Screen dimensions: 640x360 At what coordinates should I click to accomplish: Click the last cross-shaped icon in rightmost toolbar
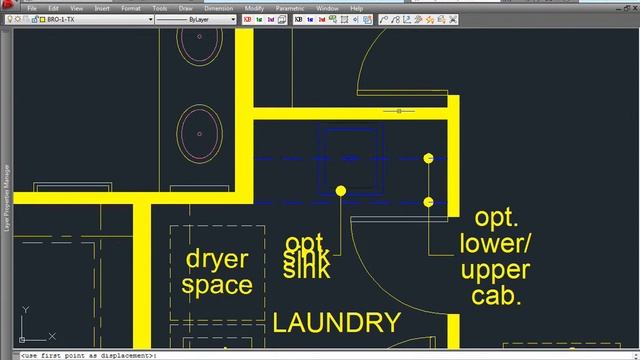pyautogui.click(x=453, y=19)
